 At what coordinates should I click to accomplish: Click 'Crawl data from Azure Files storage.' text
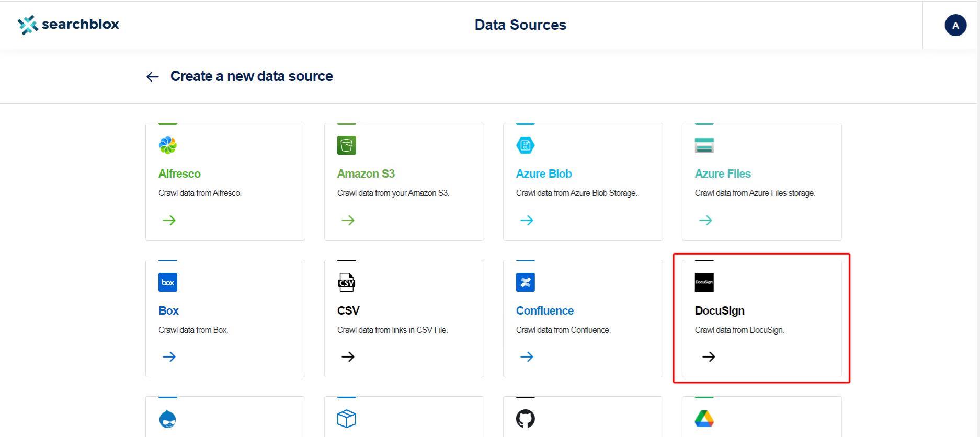755,193
